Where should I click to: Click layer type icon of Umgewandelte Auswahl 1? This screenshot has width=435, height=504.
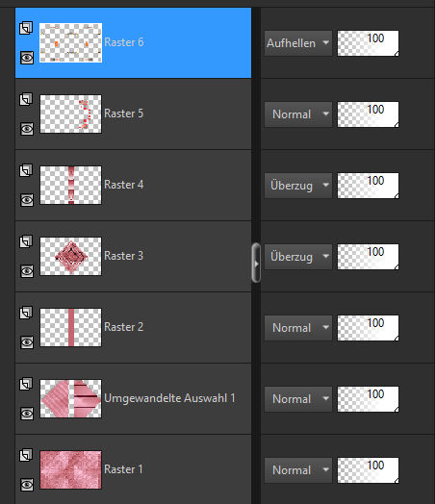coord(26,384)
